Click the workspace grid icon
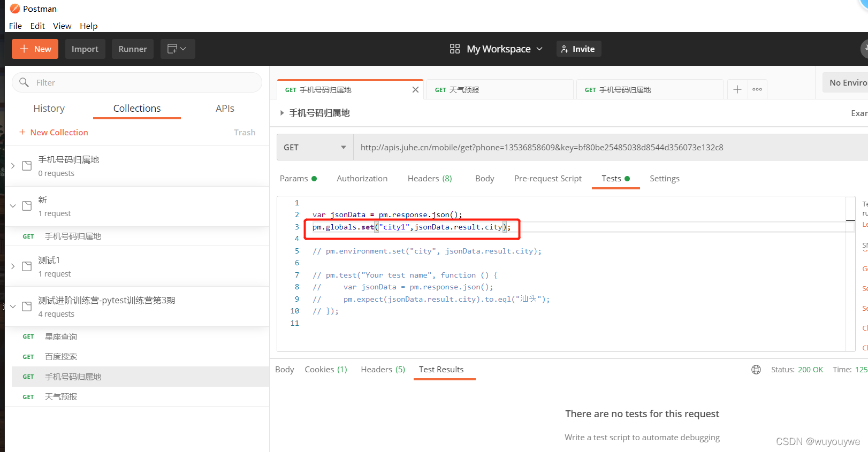Screen dimensions: 868x452 [455, 49]
